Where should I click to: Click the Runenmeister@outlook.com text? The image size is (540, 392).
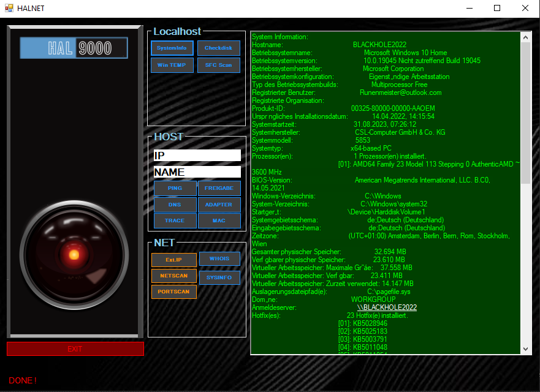400,92
